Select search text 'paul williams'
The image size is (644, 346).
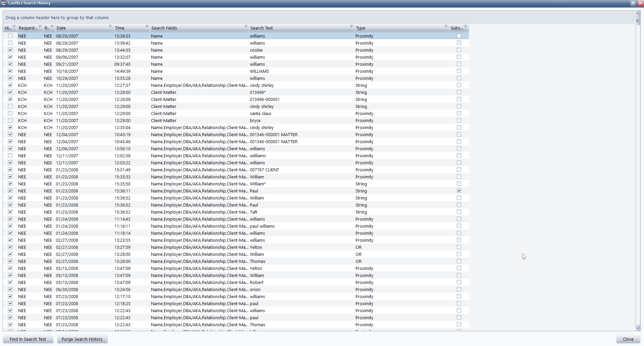point(262,226)
